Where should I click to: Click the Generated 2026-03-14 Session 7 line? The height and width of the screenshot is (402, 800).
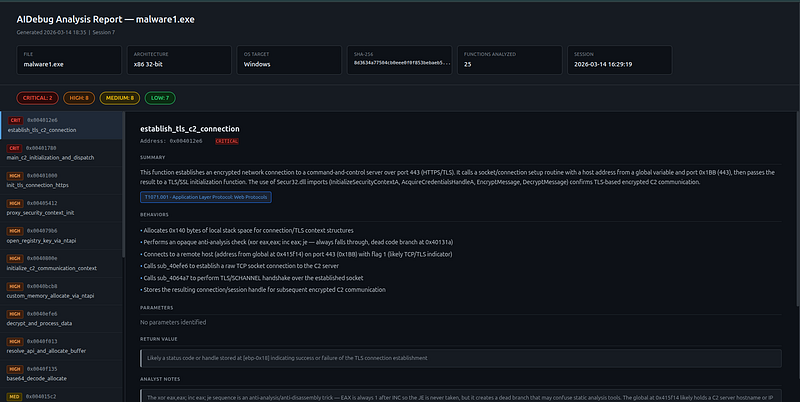coord(66,32)
